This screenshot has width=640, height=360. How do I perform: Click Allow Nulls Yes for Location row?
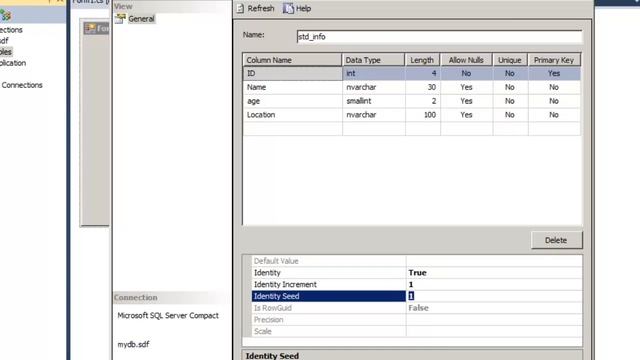(x=466, y=115)
